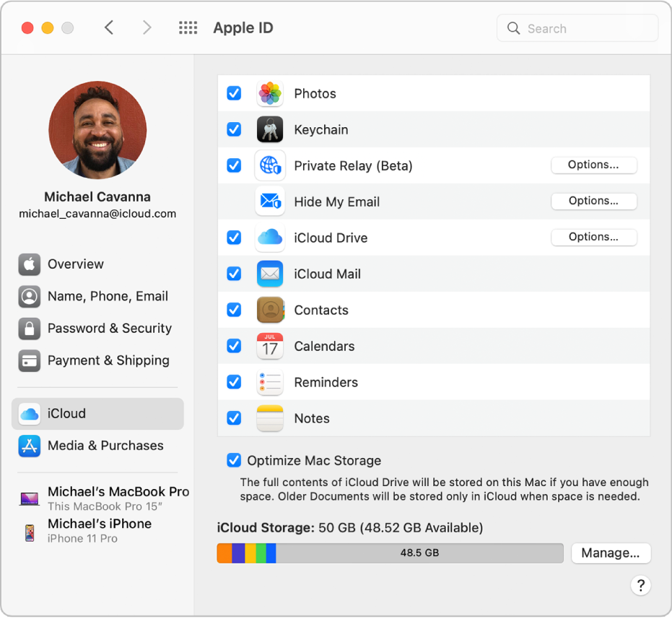The image size is (672, 619).
Task: Switch to Password & Security section
Action: coord(109,328)
